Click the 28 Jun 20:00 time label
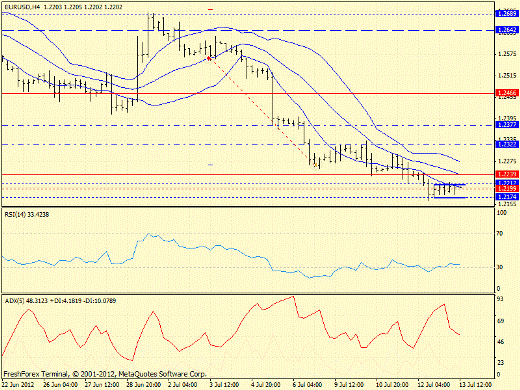 click(x=143, y=385)
